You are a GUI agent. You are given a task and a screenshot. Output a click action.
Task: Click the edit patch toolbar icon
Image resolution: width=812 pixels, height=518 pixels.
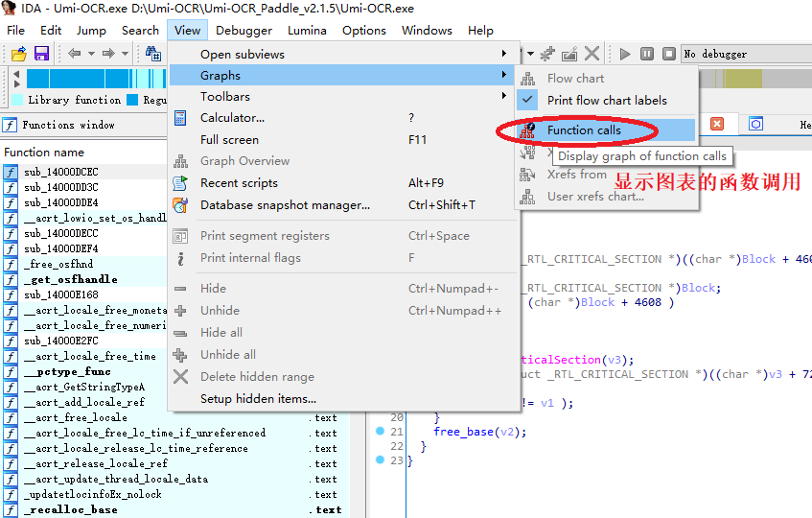coord(569,54)
